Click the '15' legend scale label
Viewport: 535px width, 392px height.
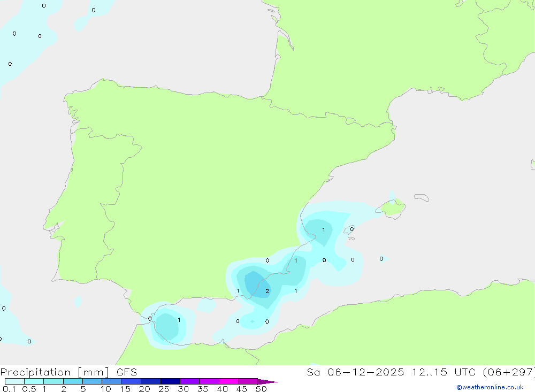tap(125, 389)
